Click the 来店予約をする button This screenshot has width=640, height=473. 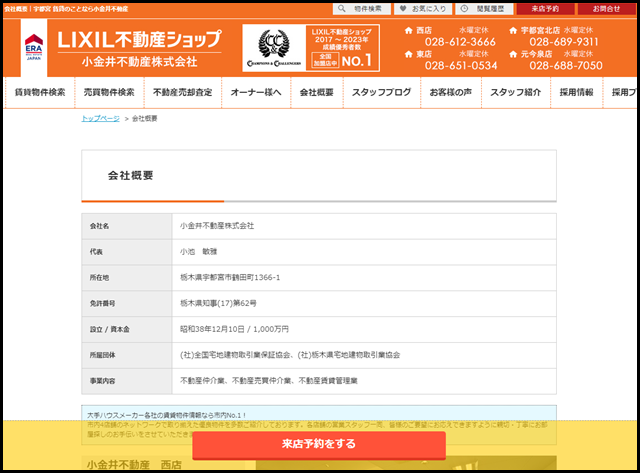point(319,444)
